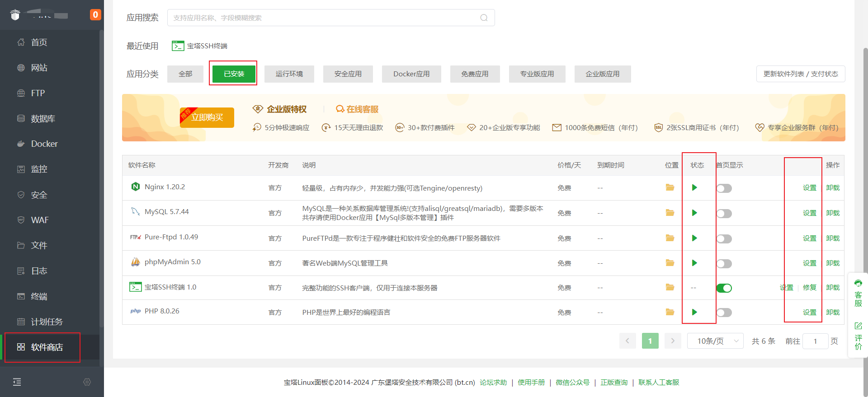868x397 pixels.
Task: Switch to the Docker应用 category tab
Action: (411, 74)
